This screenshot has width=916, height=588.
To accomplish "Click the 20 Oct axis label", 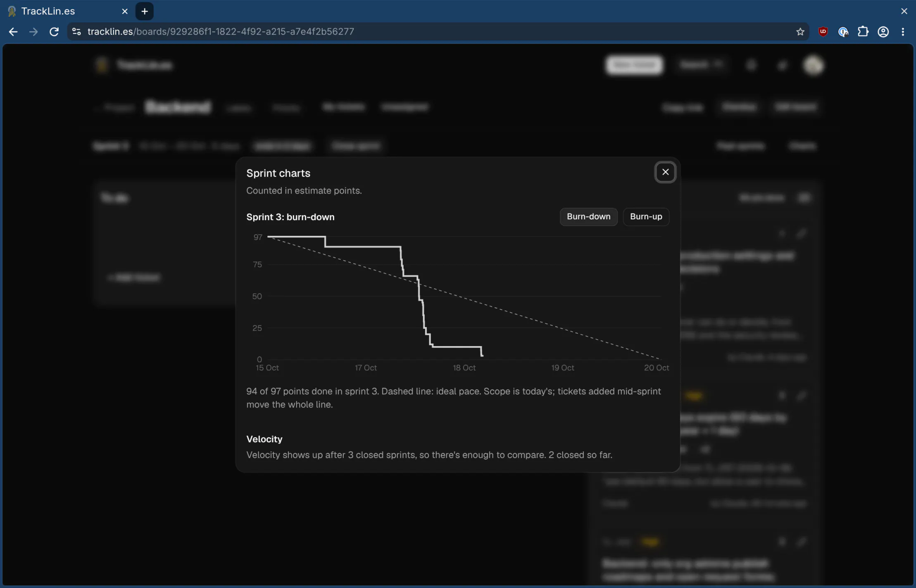I will pyautogui.click(x=656, y=367).
